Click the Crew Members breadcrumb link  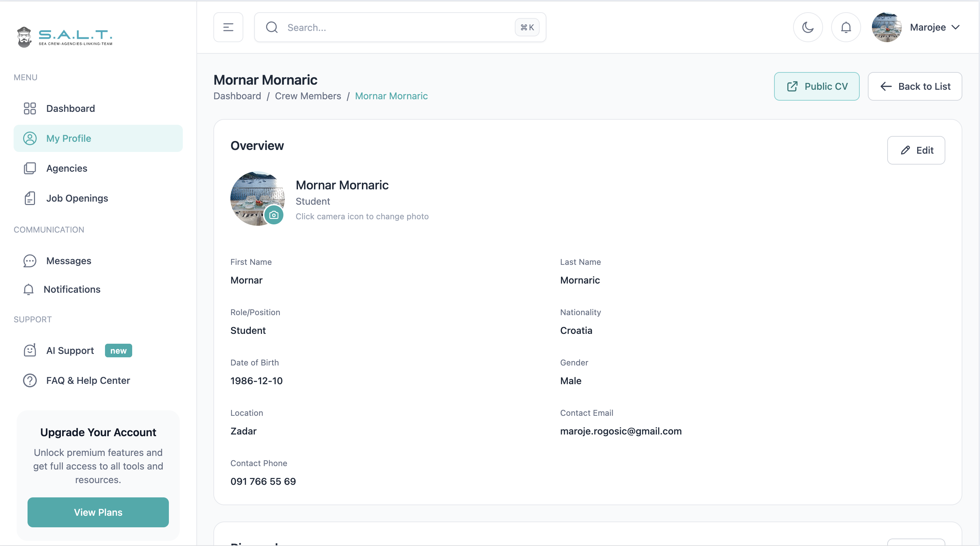308,96
